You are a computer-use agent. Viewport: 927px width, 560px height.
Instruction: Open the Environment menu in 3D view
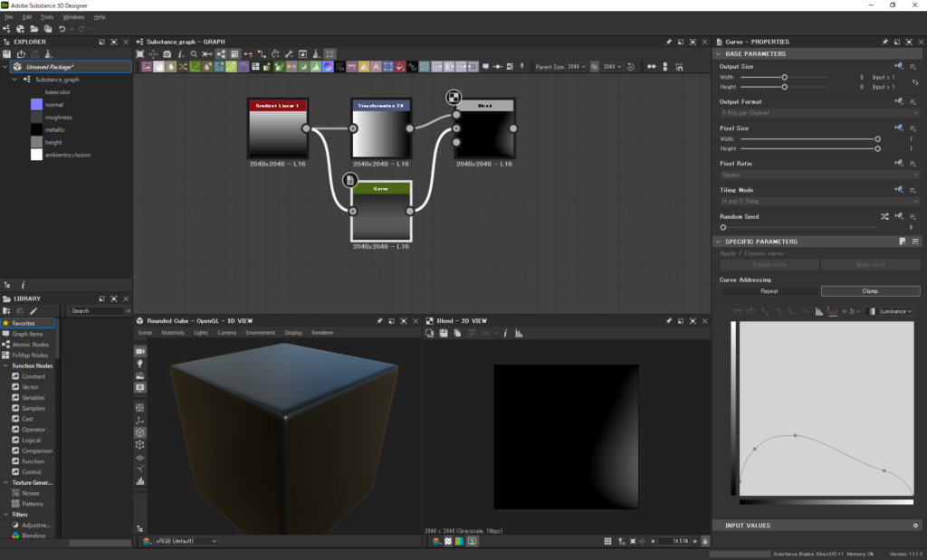tap(260, 333)
